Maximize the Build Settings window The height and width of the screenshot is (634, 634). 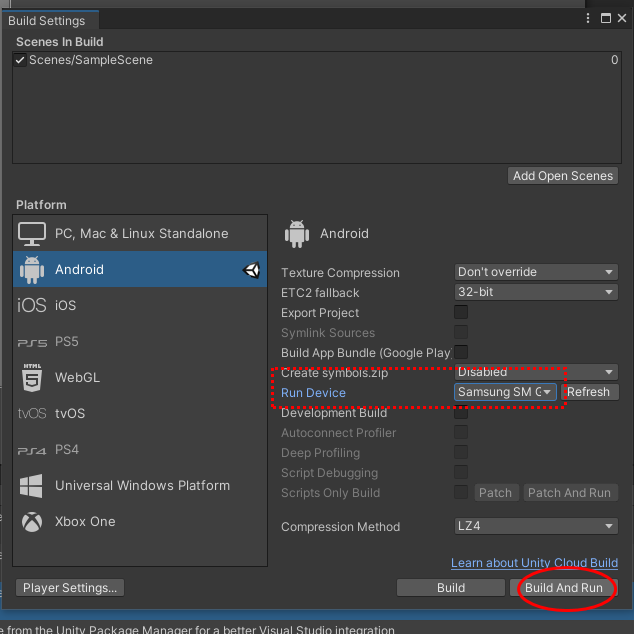coord(606,18)
